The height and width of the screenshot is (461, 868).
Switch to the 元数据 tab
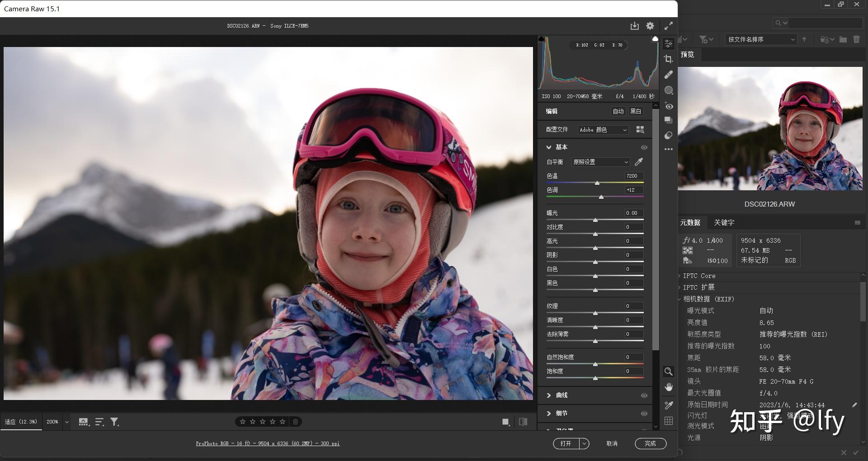(x=690, y=223)
